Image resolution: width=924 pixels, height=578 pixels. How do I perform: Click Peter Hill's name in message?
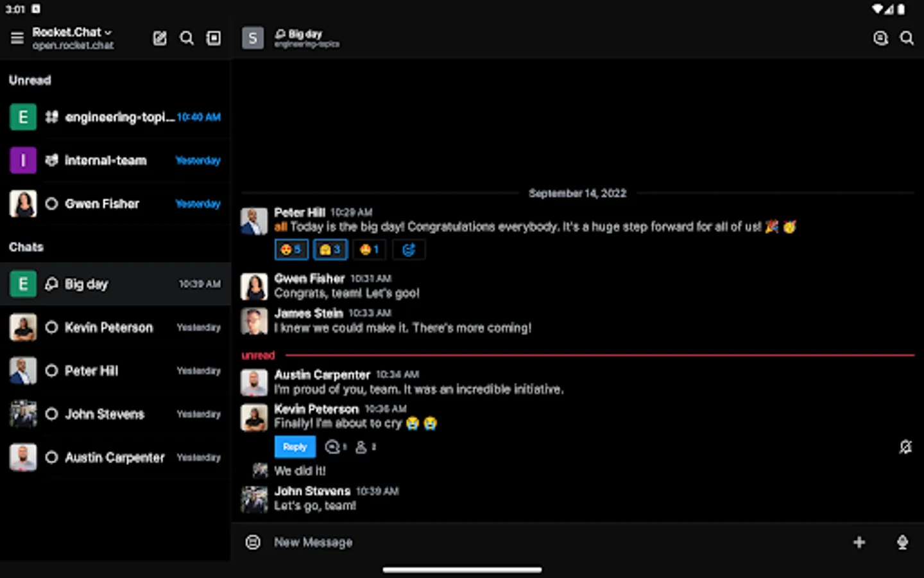tap(300, 213)
